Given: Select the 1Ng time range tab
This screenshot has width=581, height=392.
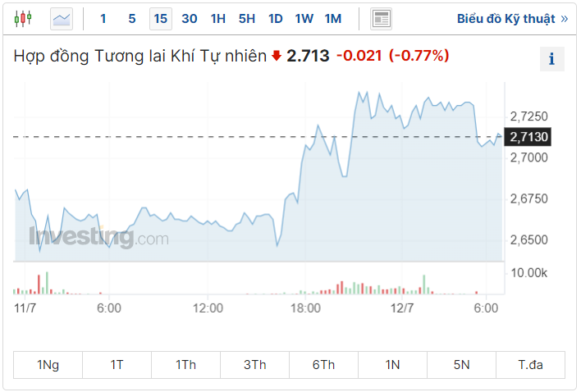Looking at the screenshot, I should pyautogui.click(x=48, y=365).
